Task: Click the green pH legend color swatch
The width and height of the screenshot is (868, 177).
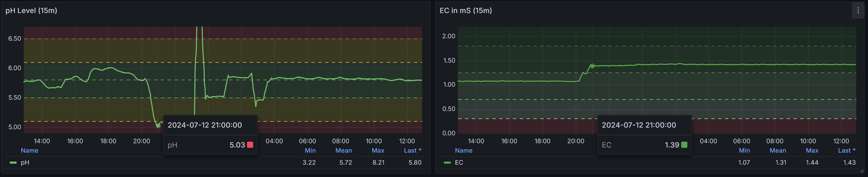Action: click(13, 163)
